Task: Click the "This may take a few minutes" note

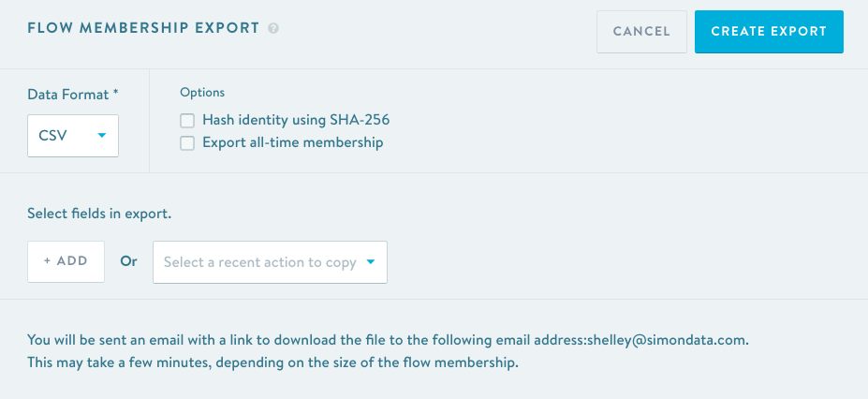Action: pyautogui.click(x=272, y=362)
